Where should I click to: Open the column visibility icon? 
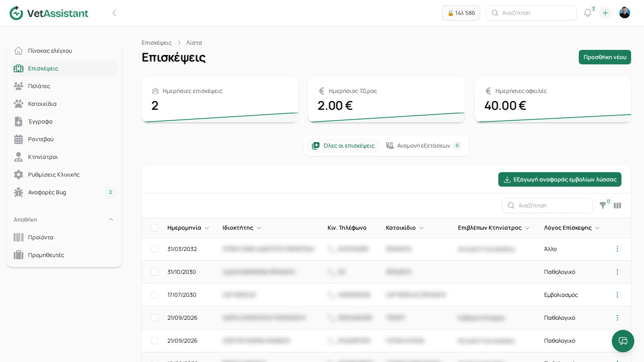(617, 206)
